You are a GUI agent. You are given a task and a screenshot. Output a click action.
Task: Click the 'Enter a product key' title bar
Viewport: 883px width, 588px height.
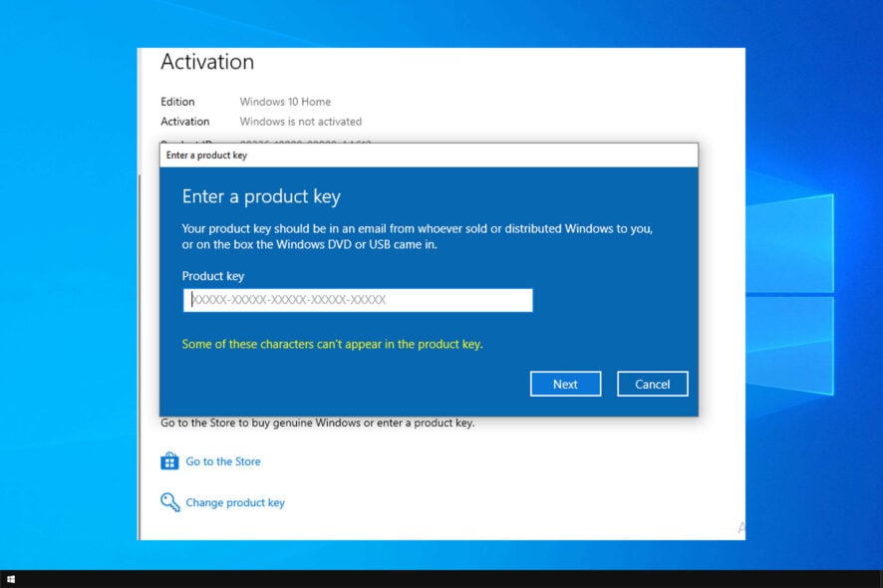tap(429, 155)
